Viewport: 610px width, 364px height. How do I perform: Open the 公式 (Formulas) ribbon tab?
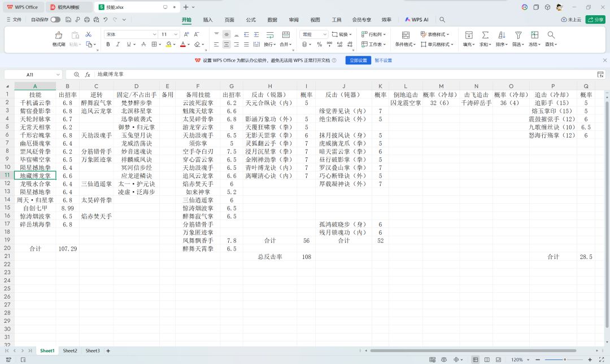[x=251, y=19]
